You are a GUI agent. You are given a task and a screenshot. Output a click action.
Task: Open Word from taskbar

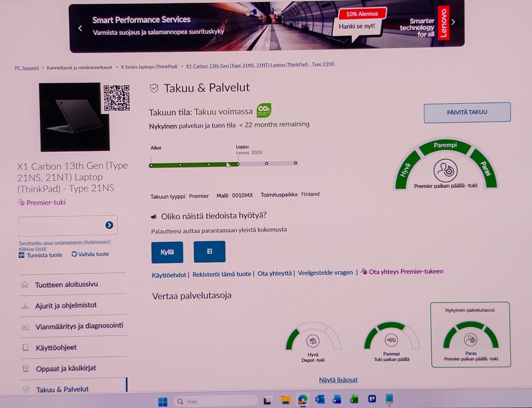(x=337, y=399)
